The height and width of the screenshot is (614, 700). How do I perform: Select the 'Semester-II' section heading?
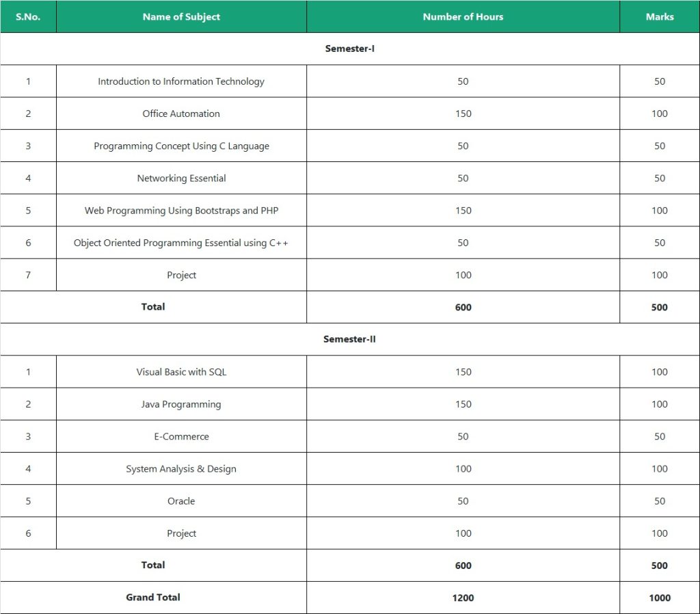[x=349, y=339]
